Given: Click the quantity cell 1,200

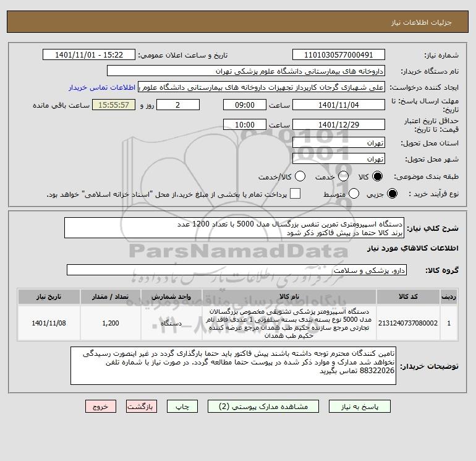Looking at the screenshot, I should point(111,323).
